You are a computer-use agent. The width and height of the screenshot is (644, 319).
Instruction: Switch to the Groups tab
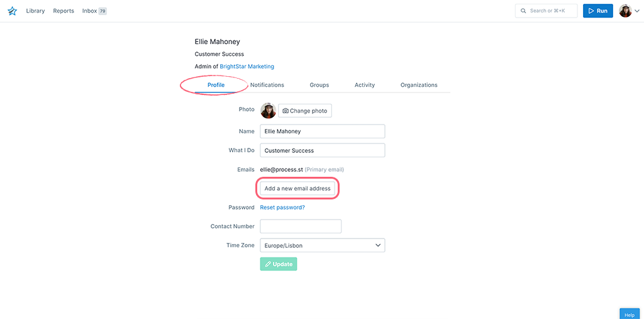click(319, 85)
